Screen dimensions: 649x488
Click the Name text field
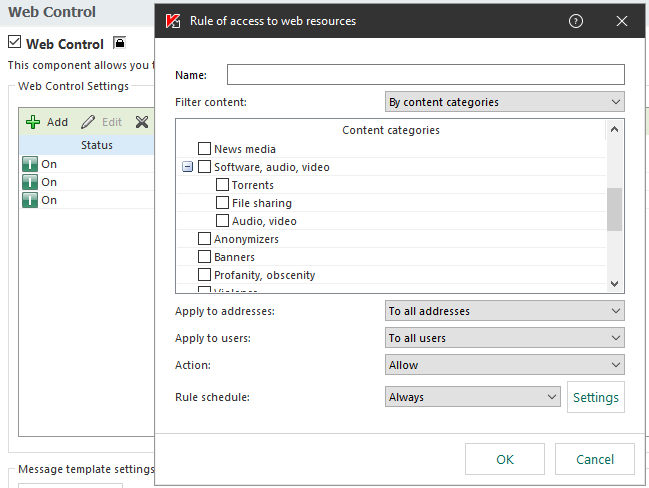tap(425, 75)
